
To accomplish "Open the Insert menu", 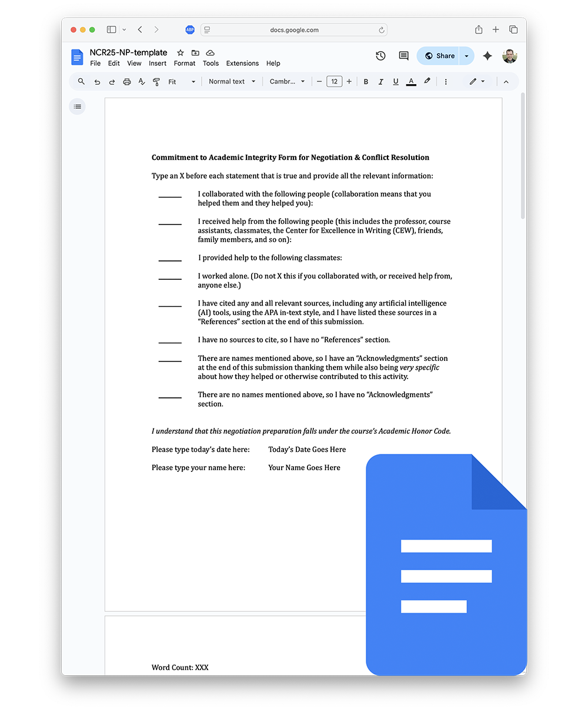I will [158, 63].
